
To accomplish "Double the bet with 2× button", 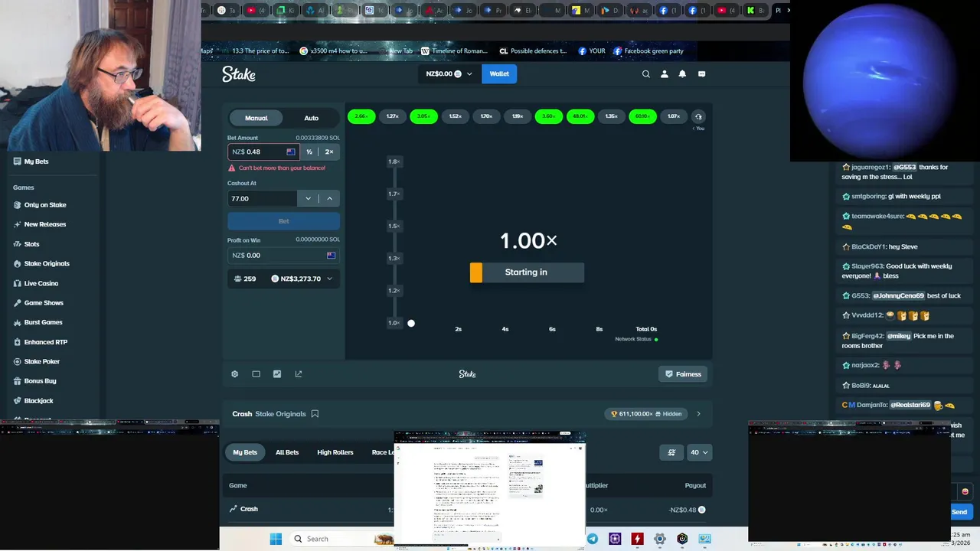I will [329, 152].
